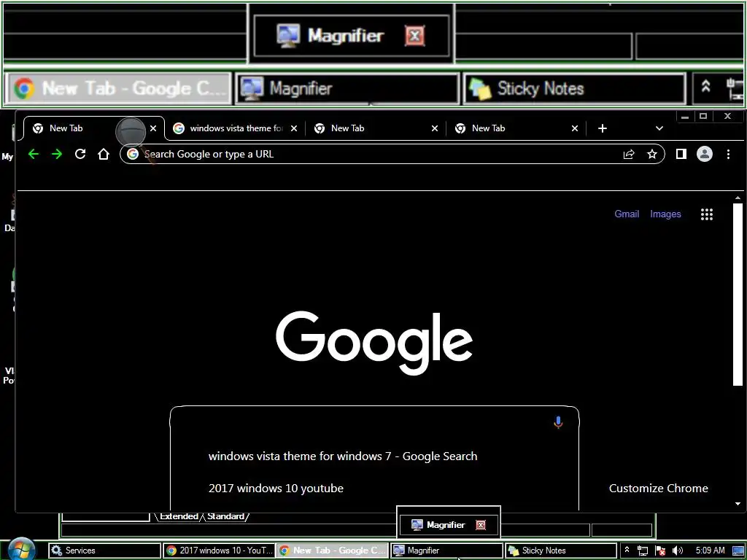Viewport: 747px width, 560px height.
Task: Open the Chrome profile avatar
Action: click(x=705, y=154)
